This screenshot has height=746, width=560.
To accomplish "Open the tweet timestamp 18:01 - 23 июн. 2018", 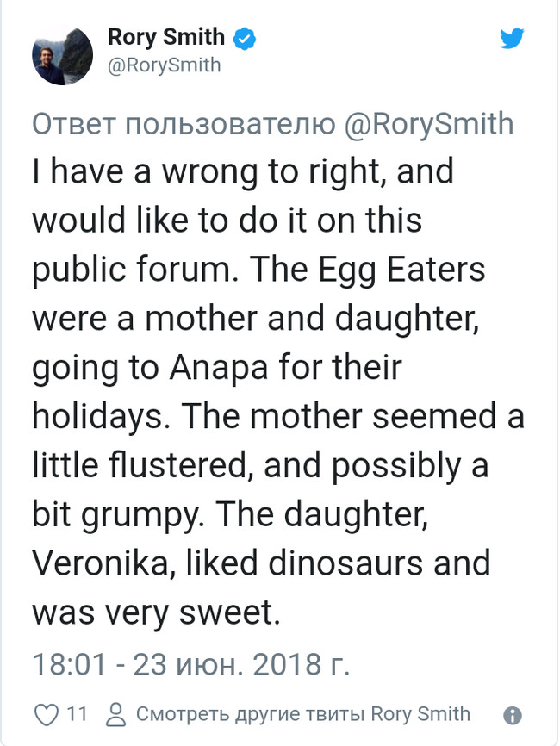I will tap(191, 666).
